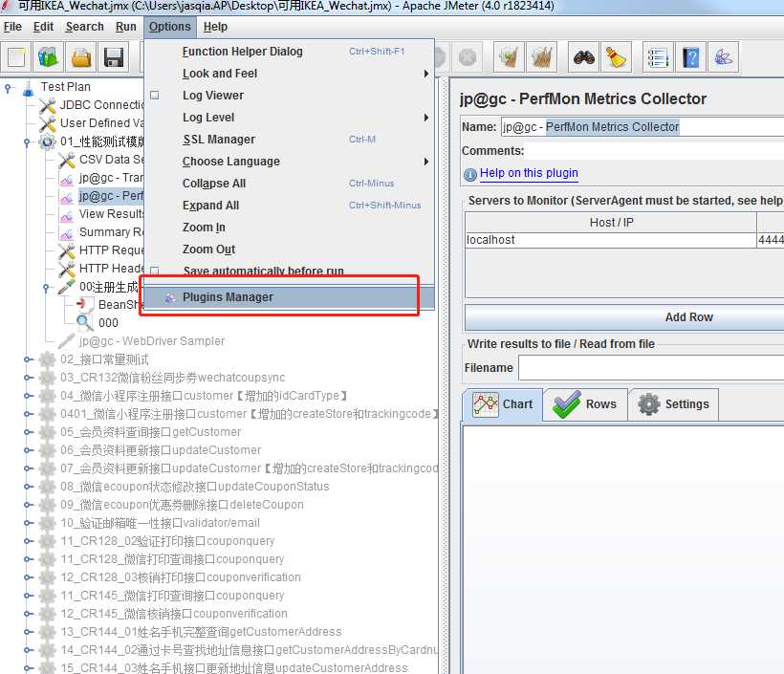The height and width of the screenshot is (674, 784).
Task: Choose Expand All menu item
Action: 290,206
